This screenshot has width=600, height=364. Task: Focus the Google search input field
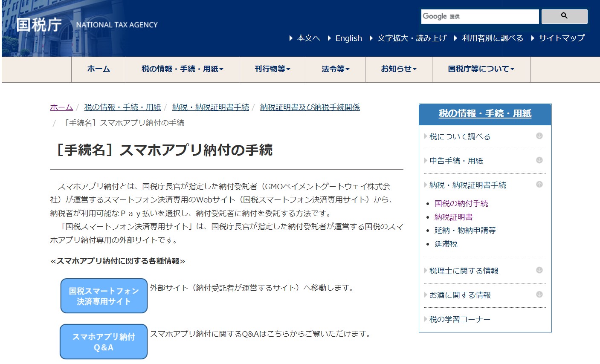pyautogui.click(x=480, y=17)
